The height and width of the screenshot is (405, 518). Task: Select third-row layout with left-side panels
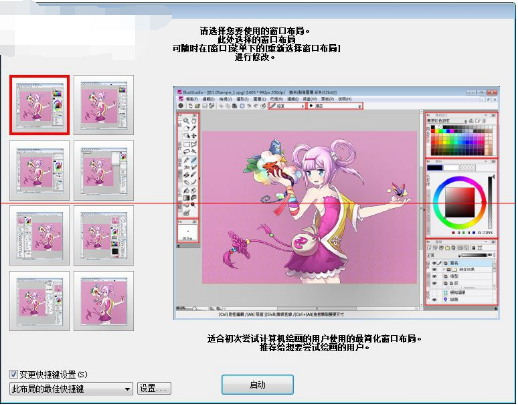point(40,235)
